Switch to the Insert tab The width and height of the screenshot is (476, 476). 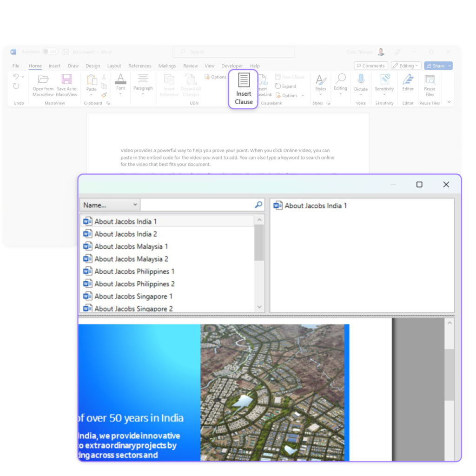coord(55,66)
